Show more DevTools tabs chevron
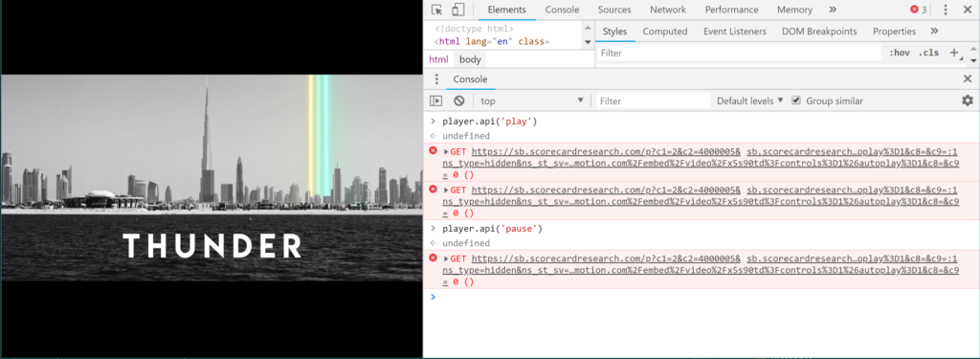 833,10
